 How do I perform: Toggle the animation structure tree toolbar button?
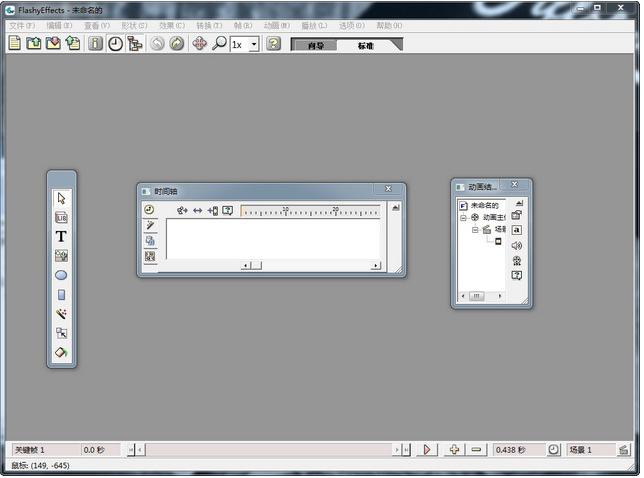pyautogui.click(x=134, y=44)
